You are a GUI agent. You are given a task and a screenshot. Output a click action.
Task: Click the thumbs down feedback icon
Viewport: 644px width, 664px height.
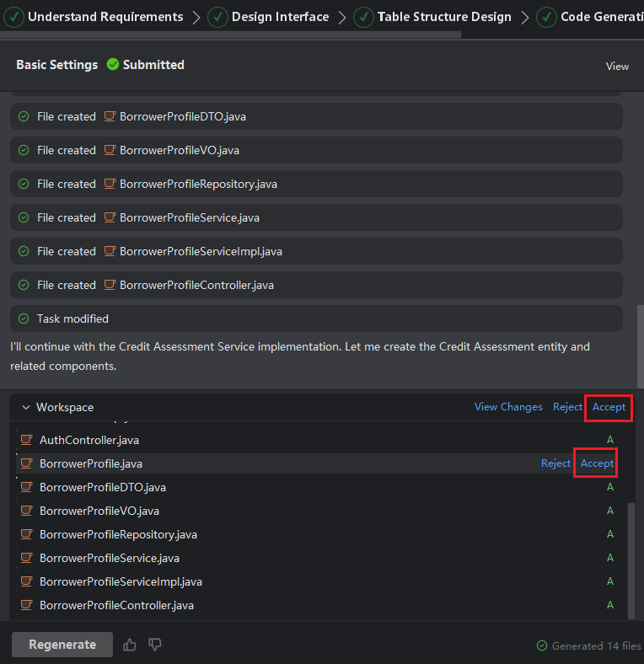pos(155,645)
